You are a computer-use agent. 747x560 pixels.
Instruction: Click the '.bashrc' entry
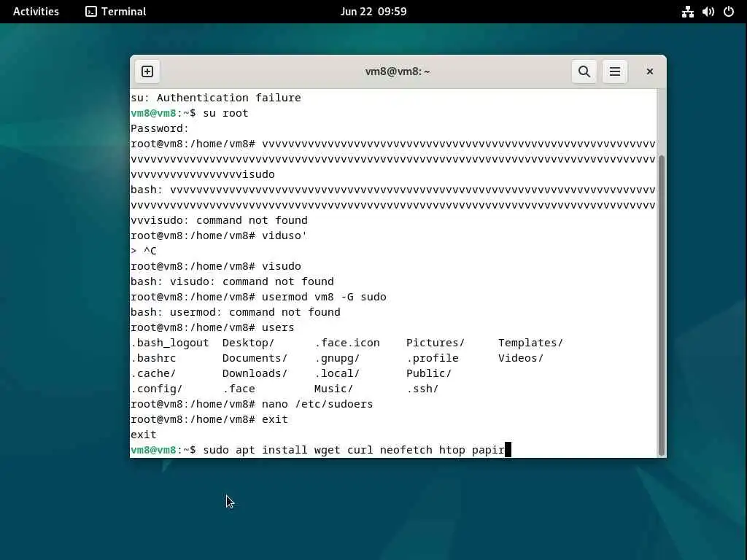(x=153, y=358)
